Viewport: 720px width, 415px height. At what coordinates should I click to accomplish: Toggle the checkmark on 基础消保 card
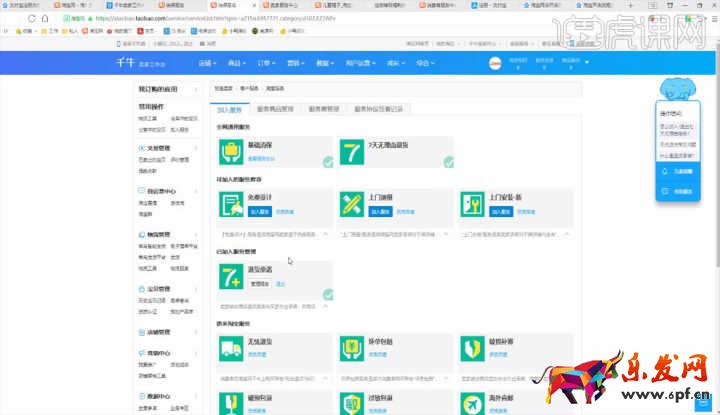328,161
